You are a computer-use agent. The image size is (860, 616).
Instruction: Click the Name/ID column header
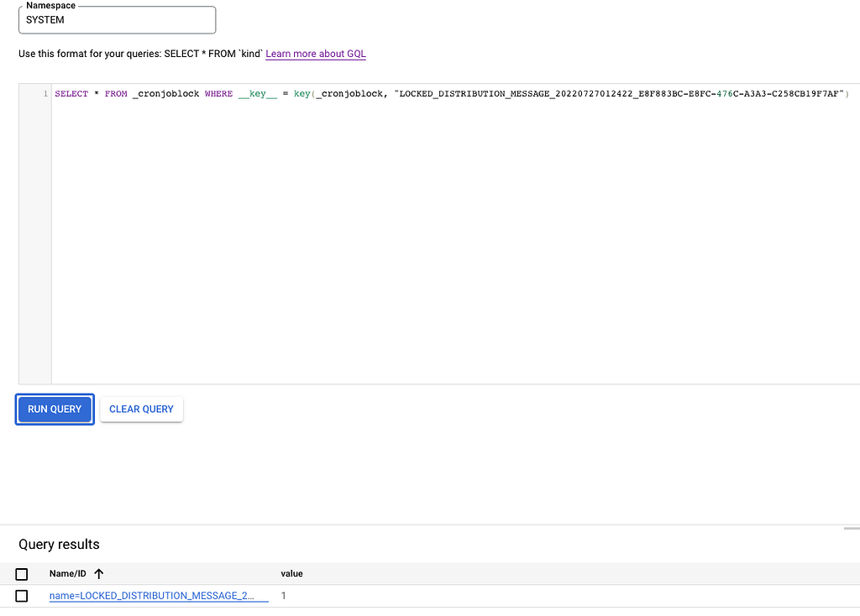pyautogui.click(x=66, y=573)
